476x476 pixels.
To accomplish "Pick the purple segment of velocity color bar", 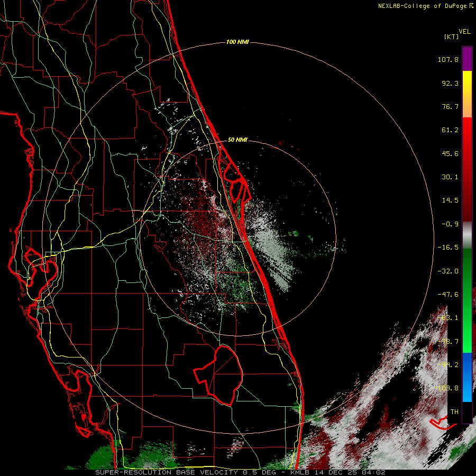I will (x=467, y=59).
